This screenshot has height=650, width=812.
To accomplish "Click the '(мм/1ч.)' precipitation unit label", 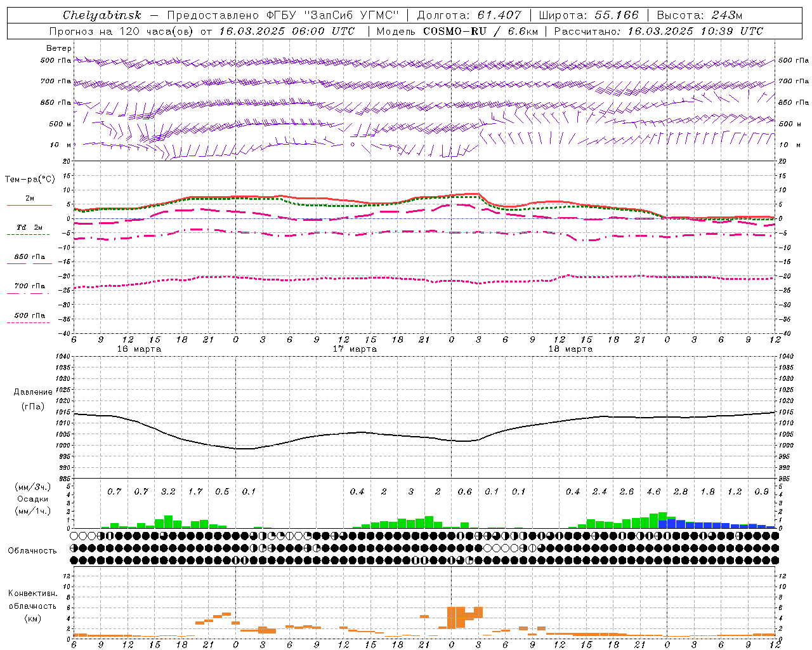I will [33, 512].
